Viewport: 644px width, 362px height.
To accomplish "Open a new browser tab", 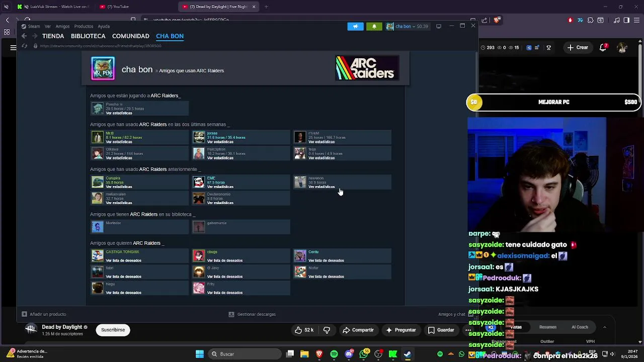I will point(266,7).
